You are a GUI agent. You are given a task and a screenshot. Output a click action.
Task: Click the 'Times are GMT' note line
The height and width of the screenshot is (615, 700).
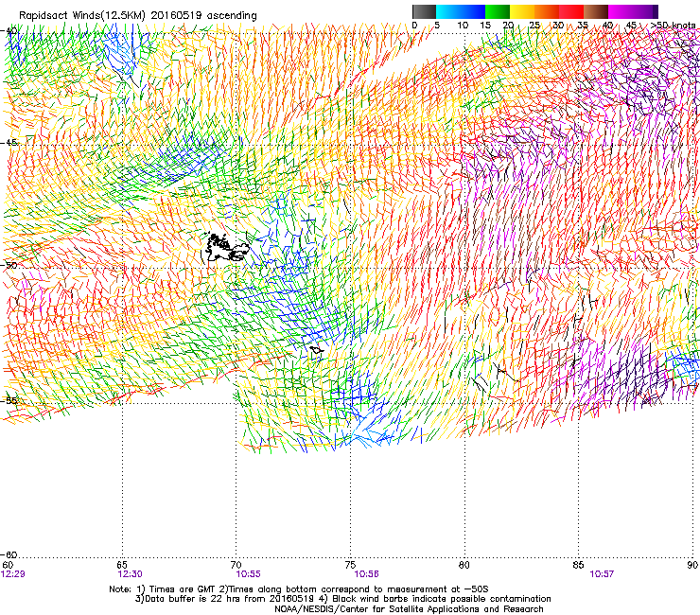[299, 589]
